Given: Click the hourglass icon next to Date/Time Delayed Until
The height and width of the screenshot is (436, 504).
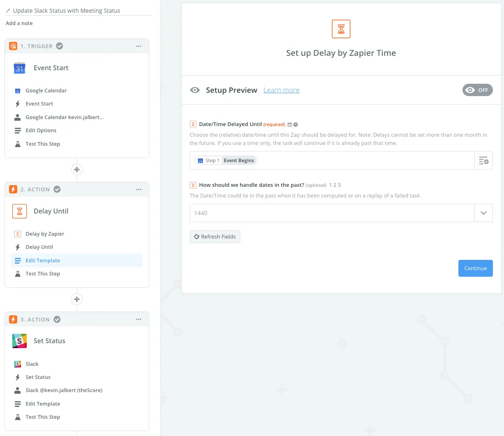Looking at the screenshot, I should pos(193,124).
